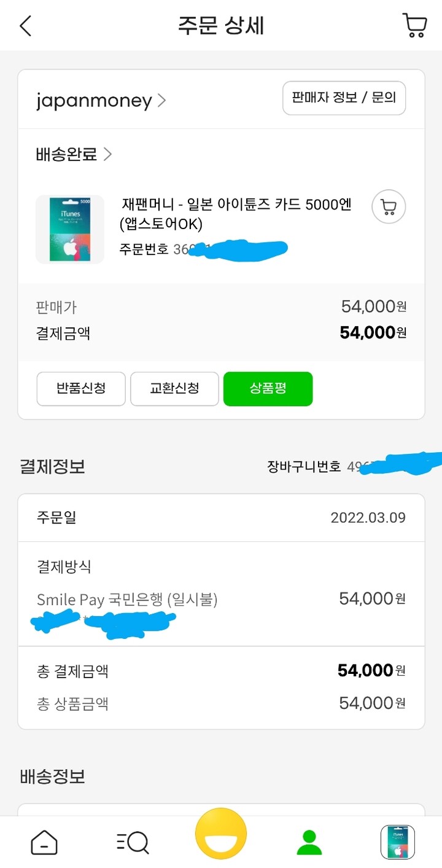Image resolution: width=442 pixels, height=868 pixels.
Task: Tap the back arrow icon
Action: point(25,26)
